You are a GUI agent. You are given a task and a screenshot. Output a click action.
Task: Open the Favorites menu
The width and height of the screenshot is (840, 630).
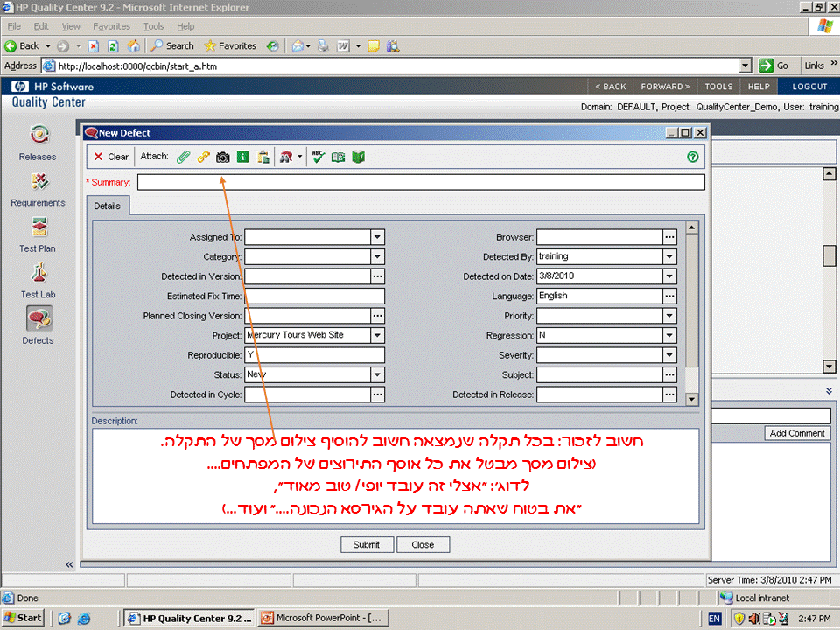coord(111,26)
